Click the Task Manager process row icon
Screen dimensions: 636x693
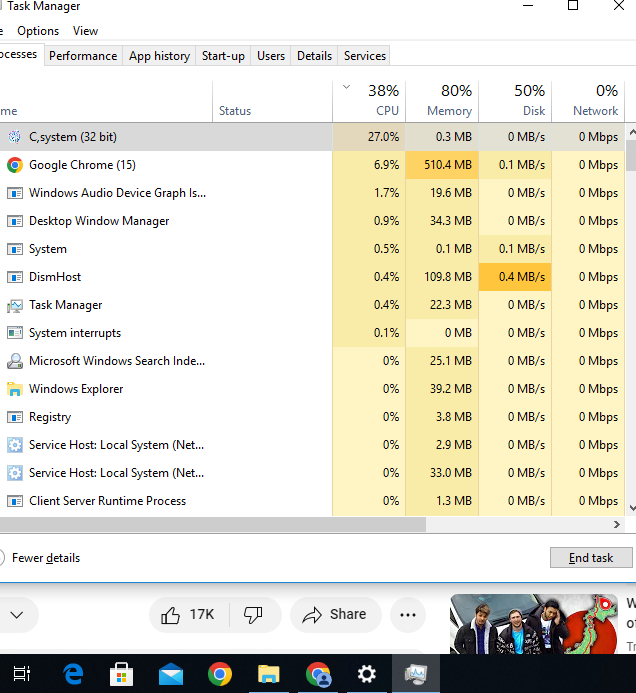tap(15, 305)
